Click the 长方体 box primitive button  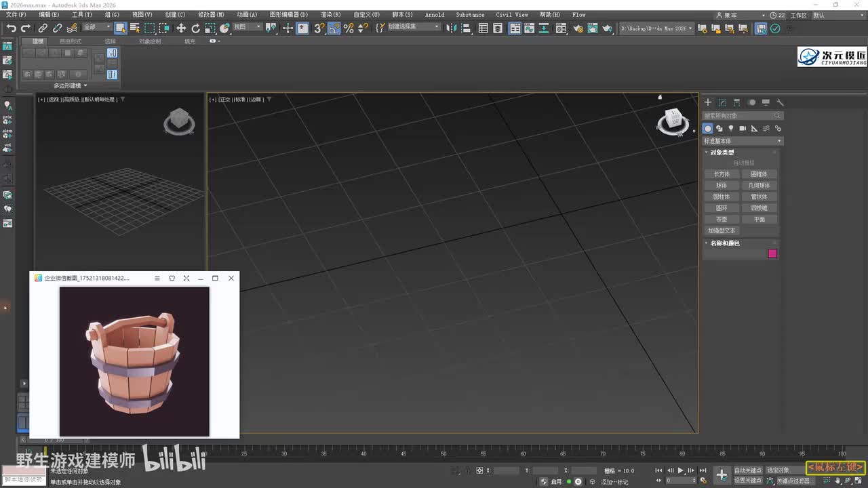[x=722, y=174]
